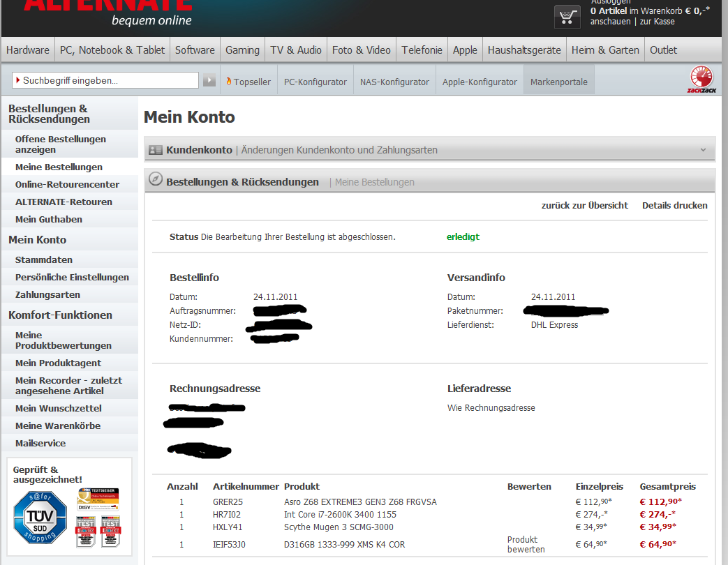
Task: Open Persönliche Einstellungen
Action: click(70, 277)
